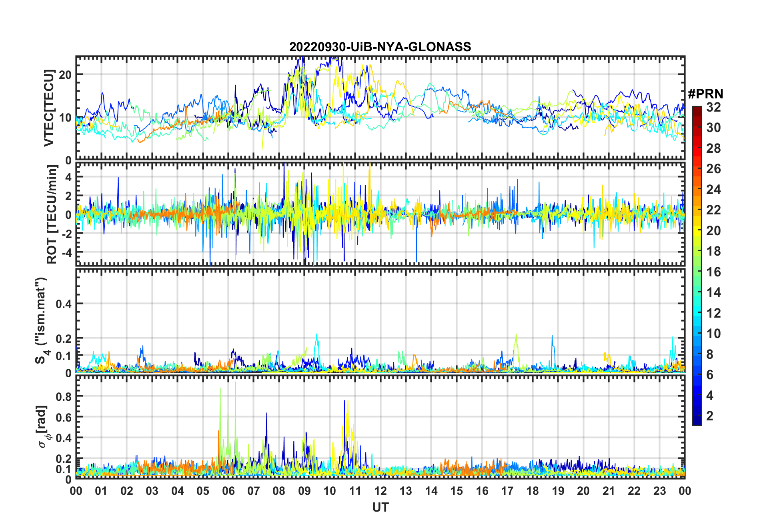
Task: Select the UT x-axis label
Action: pos(380,507)
